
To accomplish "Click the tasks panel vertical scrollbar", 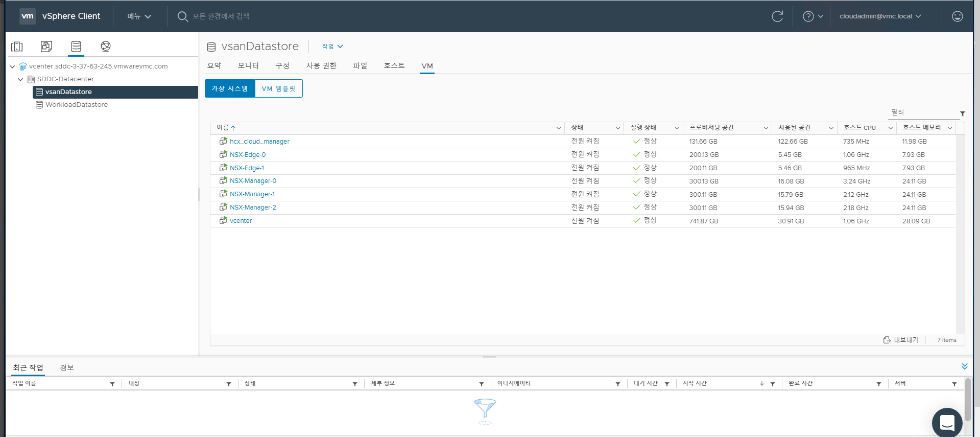I will click(968, 400).
